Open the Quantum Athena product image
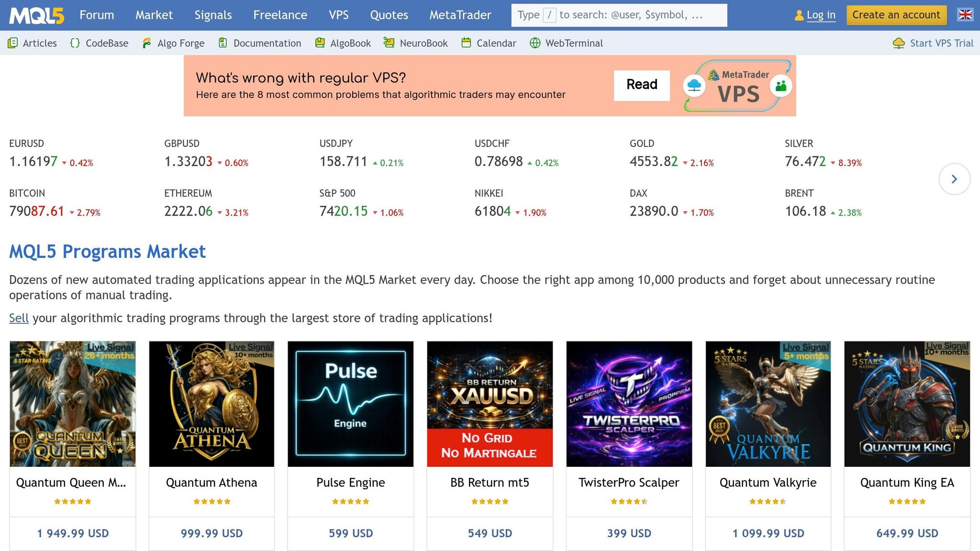The width and height of the screenshot is (980, 551). click(212, 404)
